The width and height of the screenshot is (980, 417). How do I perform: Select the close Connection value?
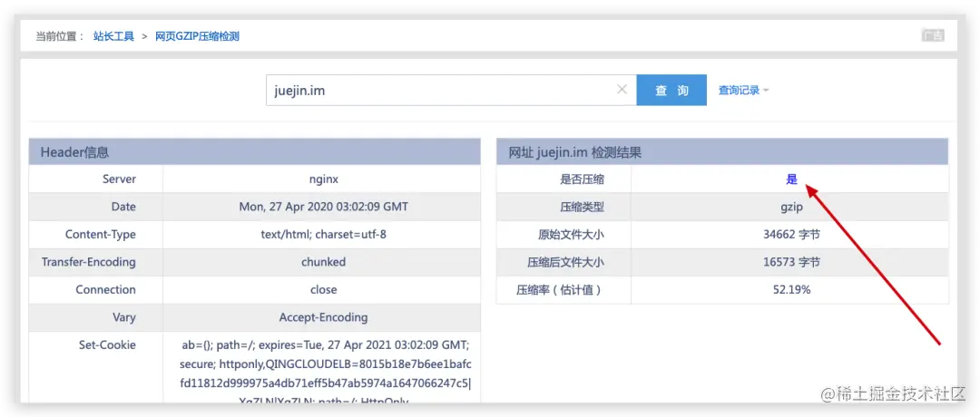323,290
